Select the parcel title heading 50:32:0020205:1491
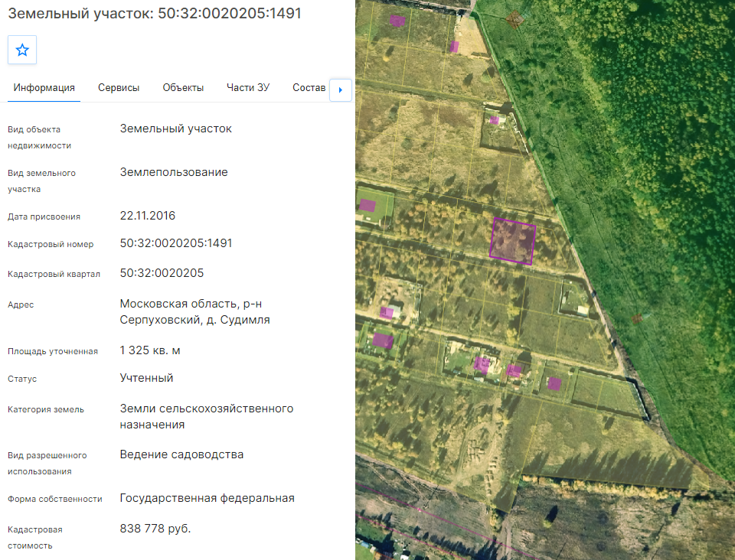 [154, 13]
